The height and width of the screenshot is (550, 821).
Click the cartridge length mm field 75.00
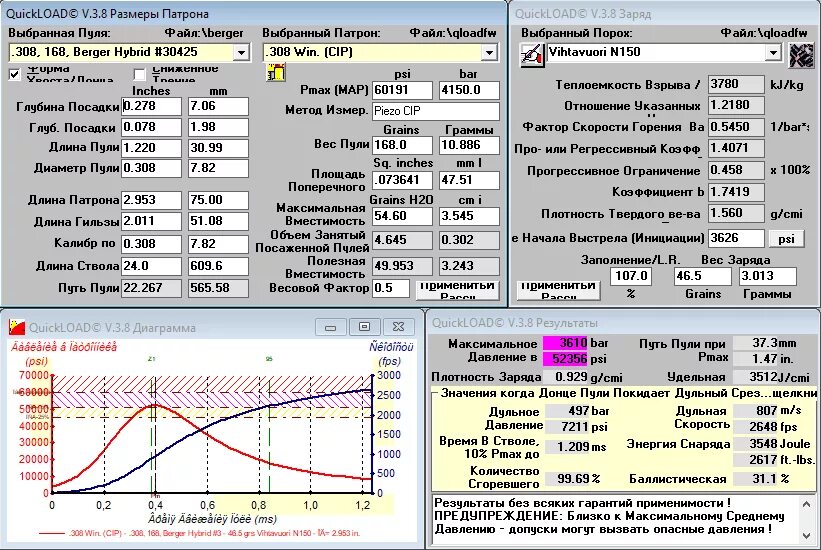click(218, 200)
